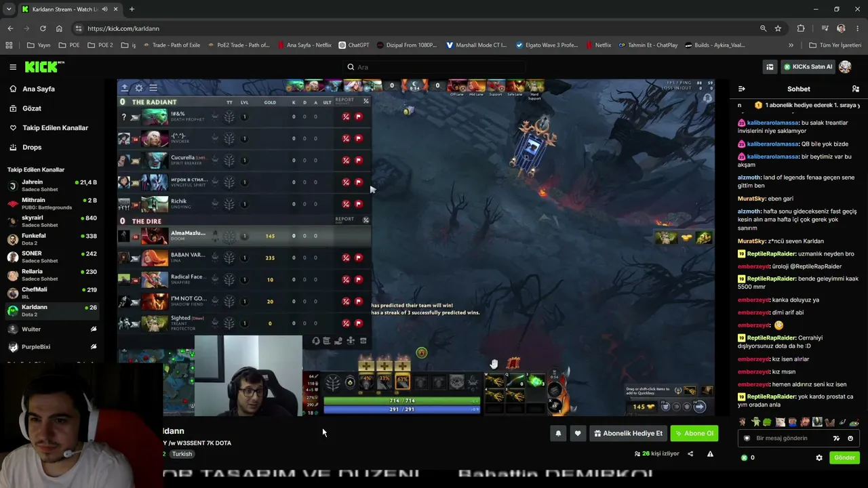Screen dimensions: 868x488
Task: Click report flag for Treant Protector
Action: pyautogui.click(x=359, y=323)
